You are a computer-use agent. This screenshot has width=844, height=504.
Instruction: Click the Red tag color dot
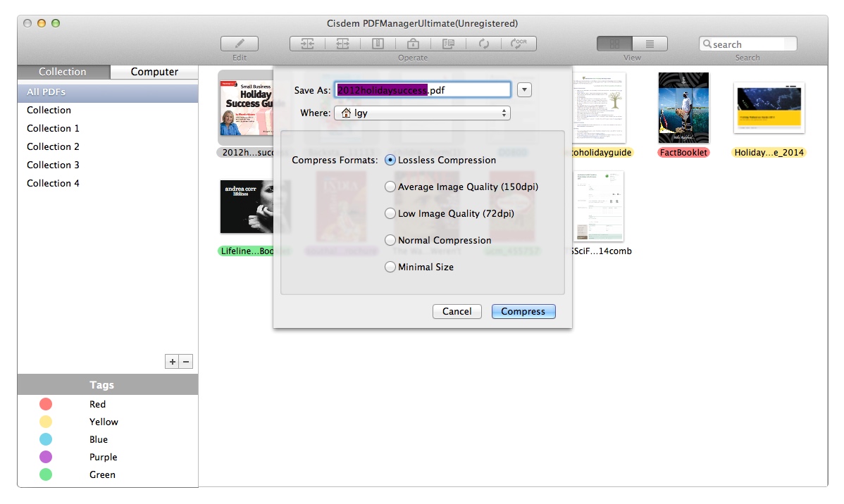point(46,404)
